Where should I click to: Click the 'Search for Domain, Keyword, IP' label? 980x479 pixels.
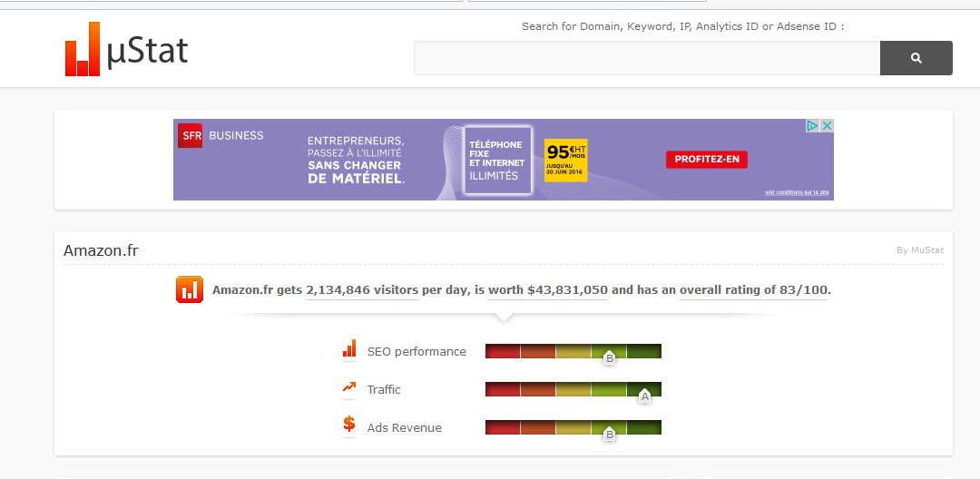(682, 26)
